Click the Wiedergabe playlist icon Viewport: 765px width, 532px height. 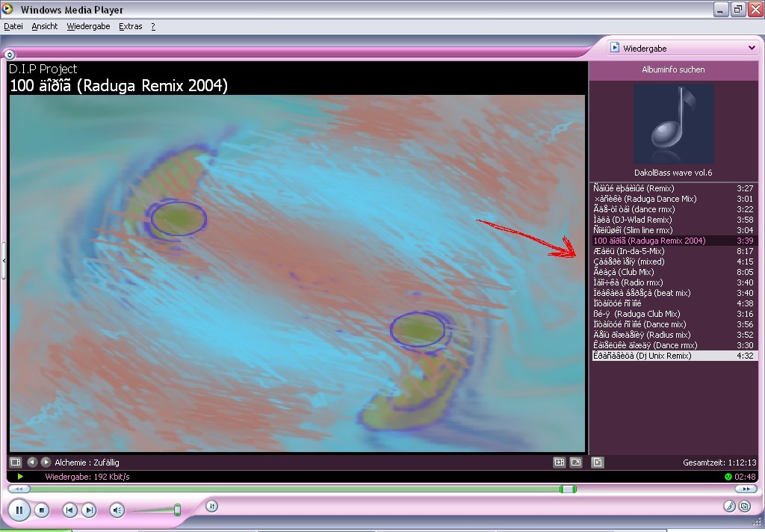616,48
